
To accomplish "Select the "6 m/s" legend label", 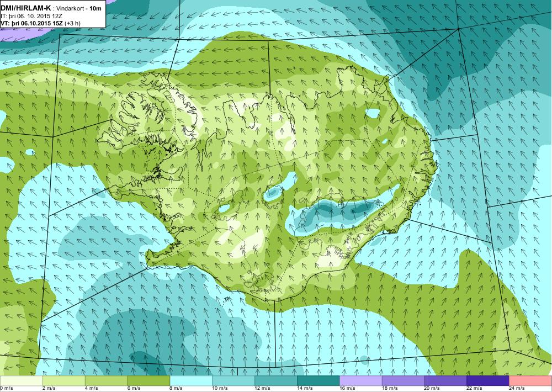I will (134, 389).
